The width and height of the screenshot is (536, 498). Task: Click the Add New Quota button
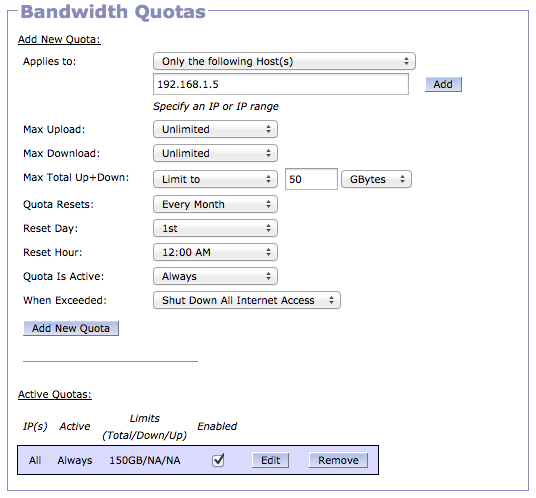click(71, 328)
